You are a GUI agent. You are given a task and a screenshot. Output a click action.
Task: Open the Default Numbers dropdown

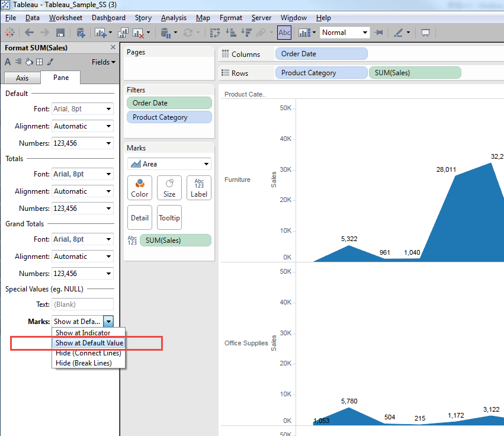tap(82, 143)
